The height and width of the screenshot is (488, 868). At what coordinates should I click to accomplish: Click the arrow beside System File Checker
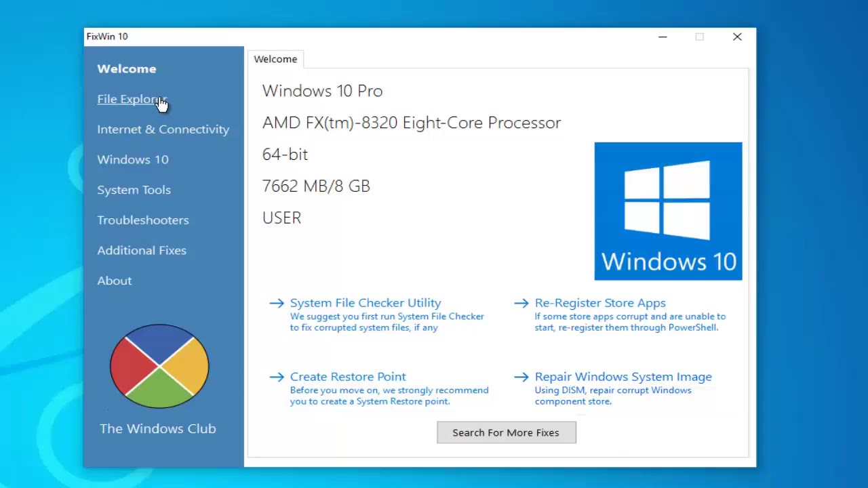(277, 303)
